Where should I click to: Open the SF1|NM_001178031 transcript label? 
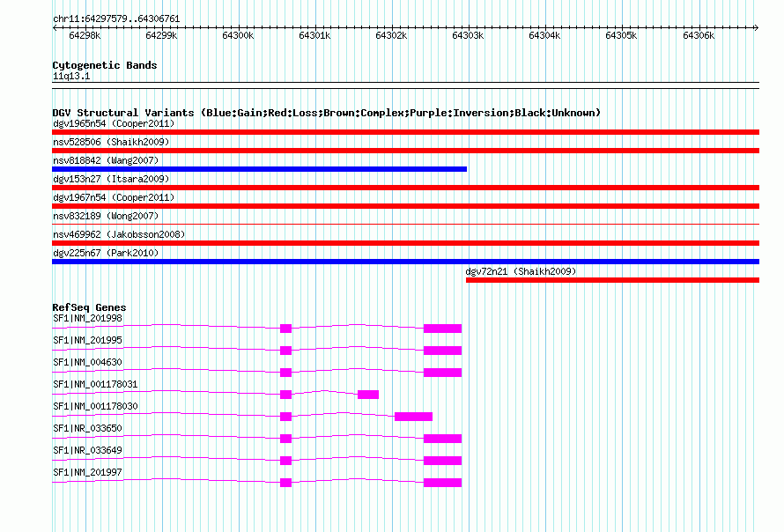95,385
